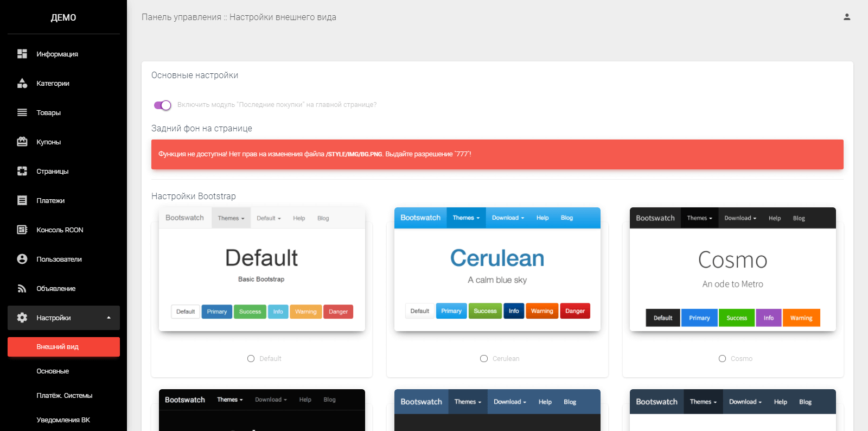Open Themes dropdown in Default preview

coord(231,218)
